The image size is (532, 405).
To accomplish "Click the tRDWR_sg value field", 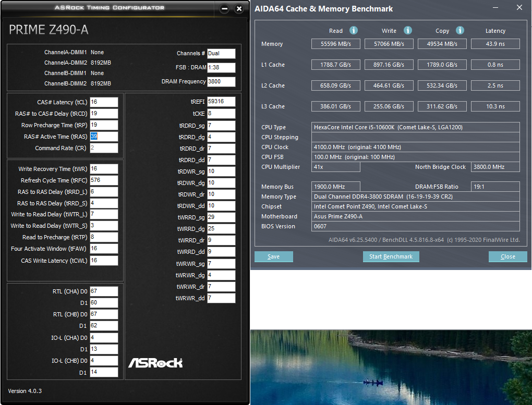I will pyautogui.click(x=221, y=171).
